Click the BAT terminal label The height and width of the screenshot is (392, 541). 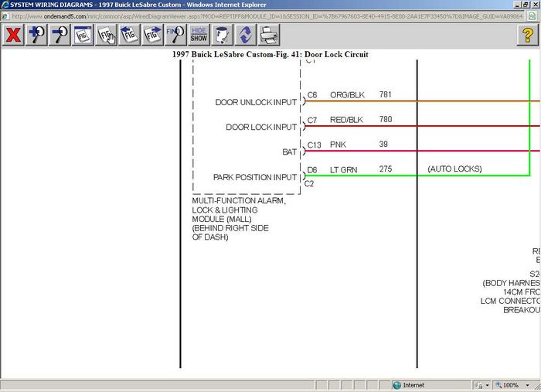pyautogui.click(x=290, y=152)
